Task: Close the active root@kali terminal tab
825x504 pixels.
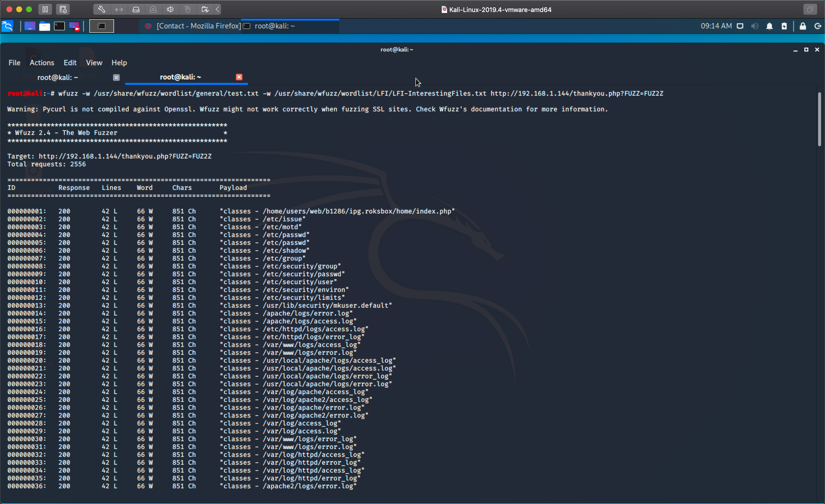Action: tap(239, 77)
